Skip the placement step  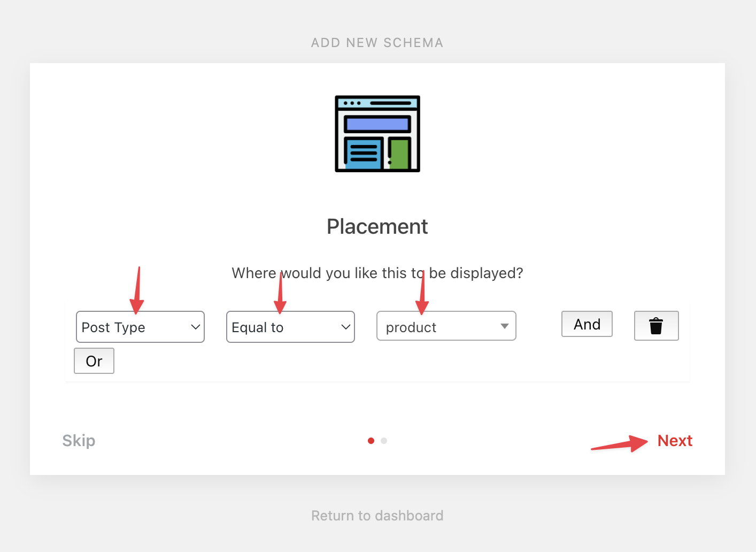(79, 441)
